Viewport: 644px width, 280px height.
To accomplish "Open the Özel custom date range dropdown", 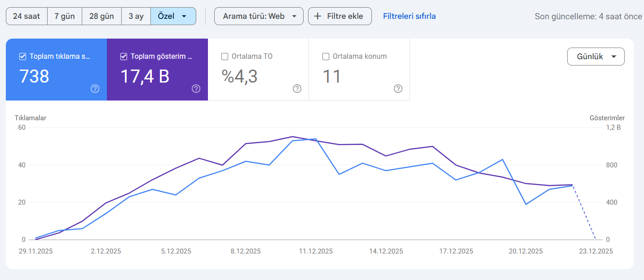I will tap(173, 16).
